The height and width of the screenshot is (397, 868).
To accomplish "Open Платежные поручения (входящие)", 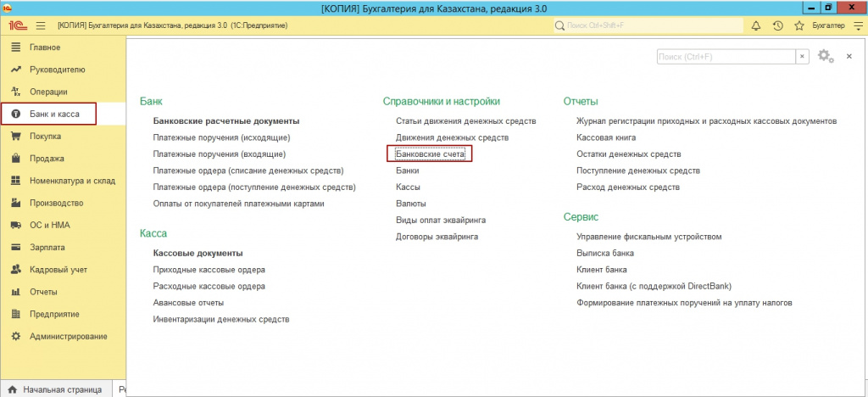I will tap(220, 154).
